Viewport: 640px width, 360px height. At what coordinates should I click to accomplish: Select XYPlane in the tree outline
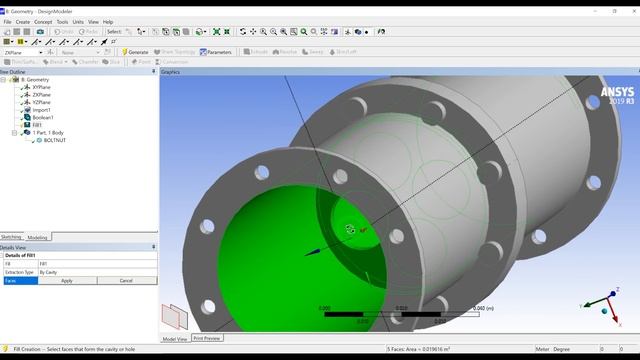(41, 87)
